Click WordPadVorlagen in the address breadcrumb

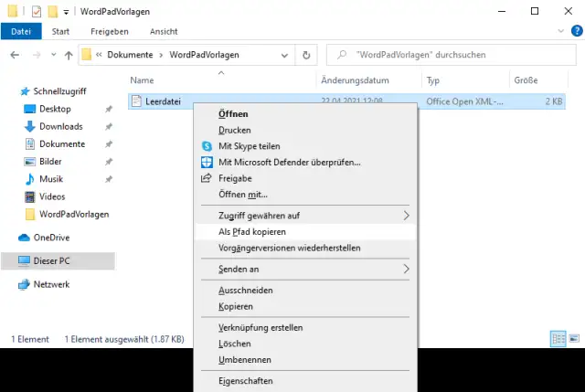click(204, 55)
